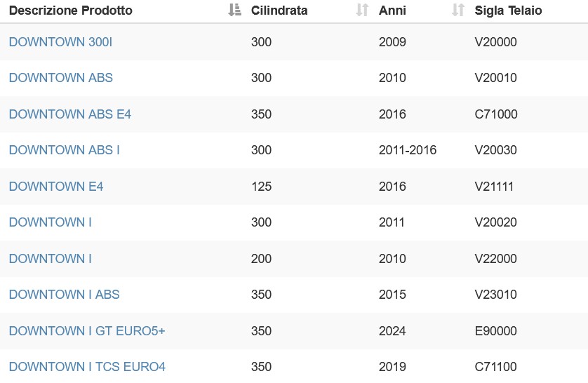Open the DOWNTOWN I TCS EURO4 link

coord(87,367)
